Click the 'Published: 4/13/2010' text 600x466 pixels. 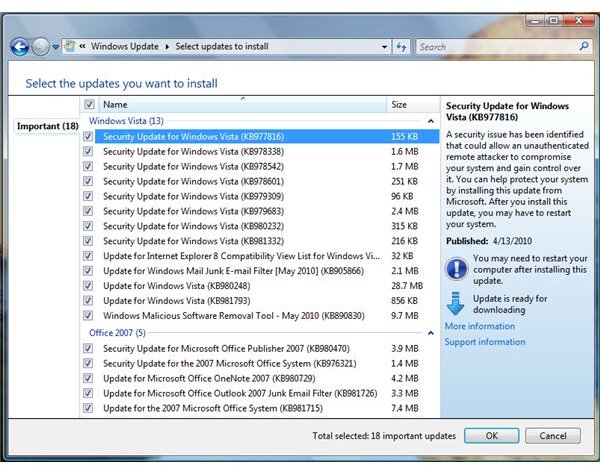[489, 241]
